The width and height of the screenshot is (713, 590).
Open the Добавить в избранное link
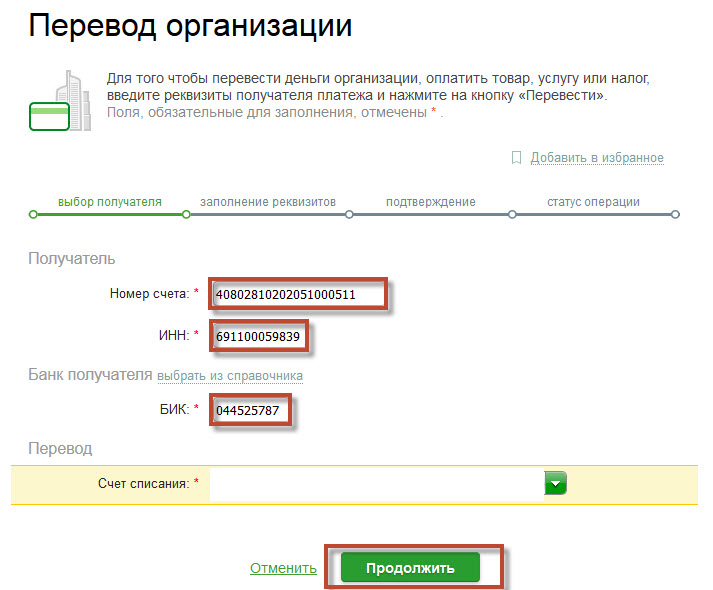pos(596,158)
